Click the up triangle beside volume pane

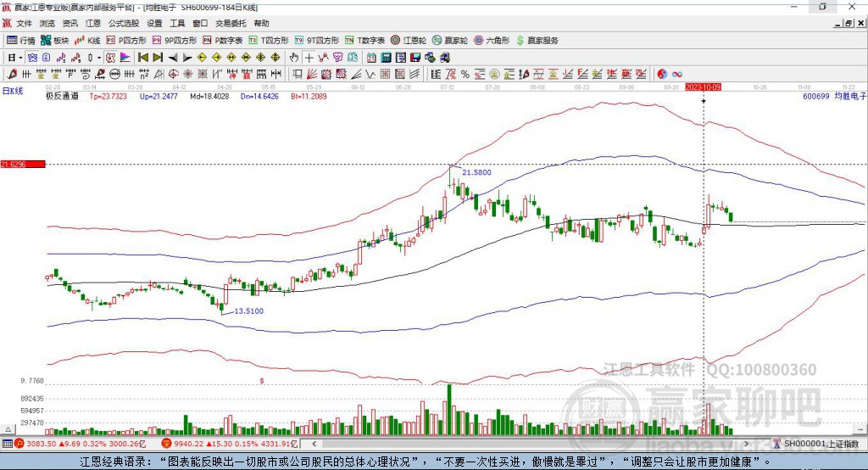8,429
